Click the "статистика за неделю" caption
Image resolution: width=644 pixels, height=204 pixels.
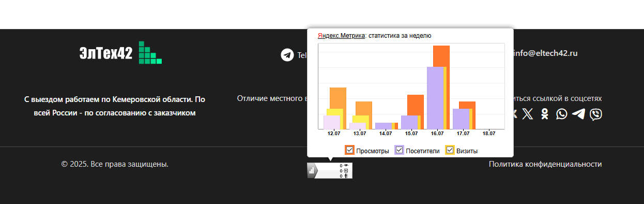pyautogui.click(x=400, y=36)
